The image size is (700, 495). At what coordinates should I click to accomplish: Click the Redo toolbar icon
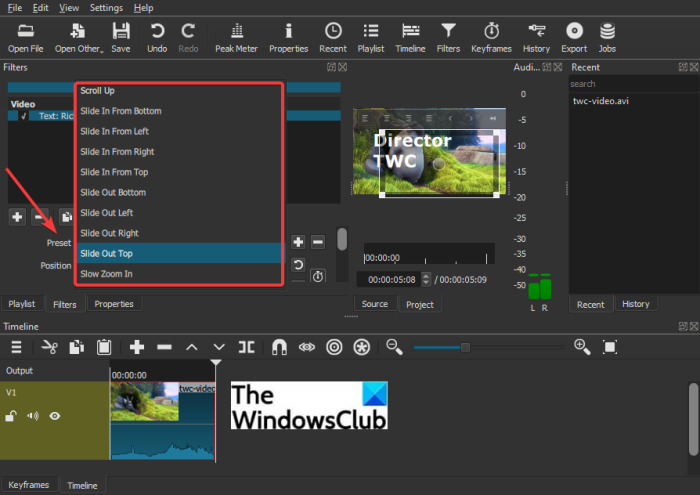(x=188, y=38)
